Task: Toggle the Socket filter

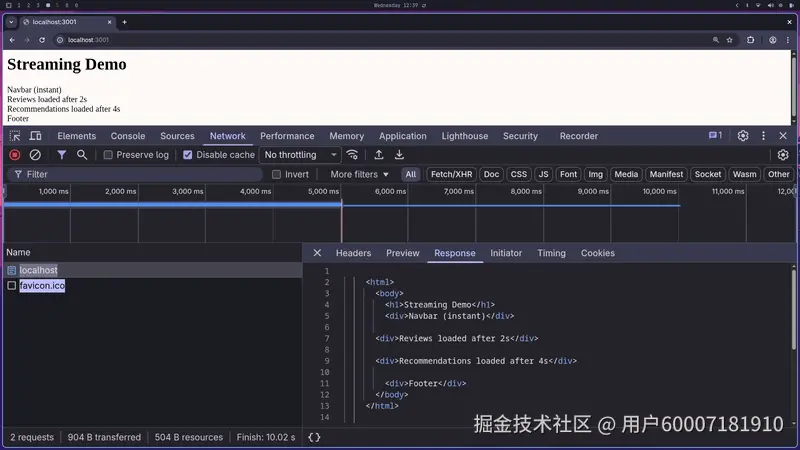Action: tap(708, 174)
